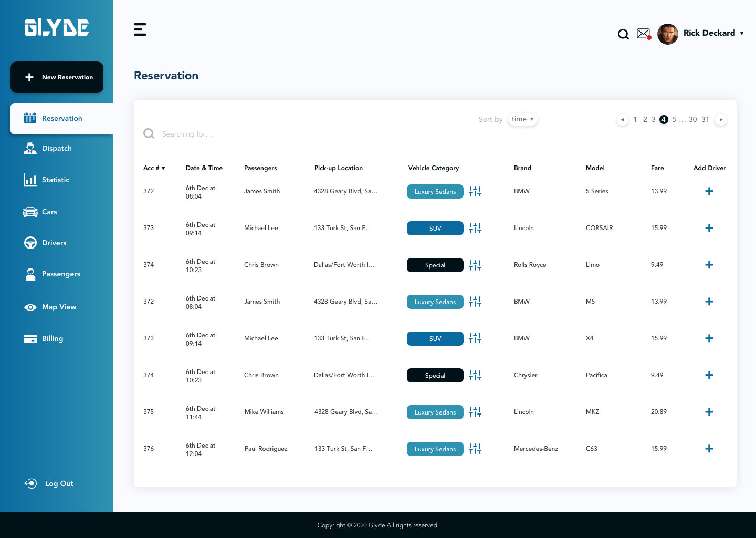Click the Searching for input field
The width and height of the screenshot is (756, 538).
[435, 134]
